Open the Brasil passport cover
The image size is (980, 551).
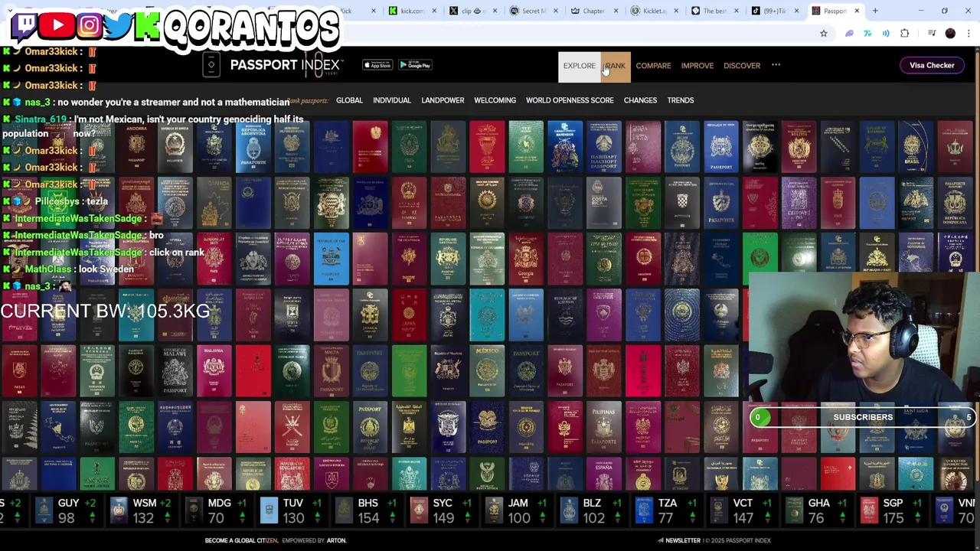pyautogui.click(x=916, y=146)
